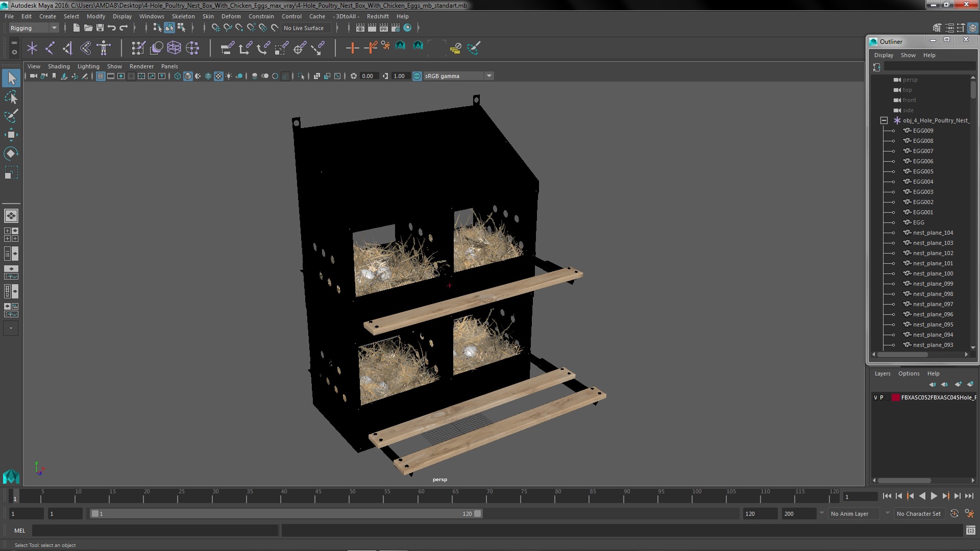Toggle viewport grid display icon

click(x=101, y=76)
